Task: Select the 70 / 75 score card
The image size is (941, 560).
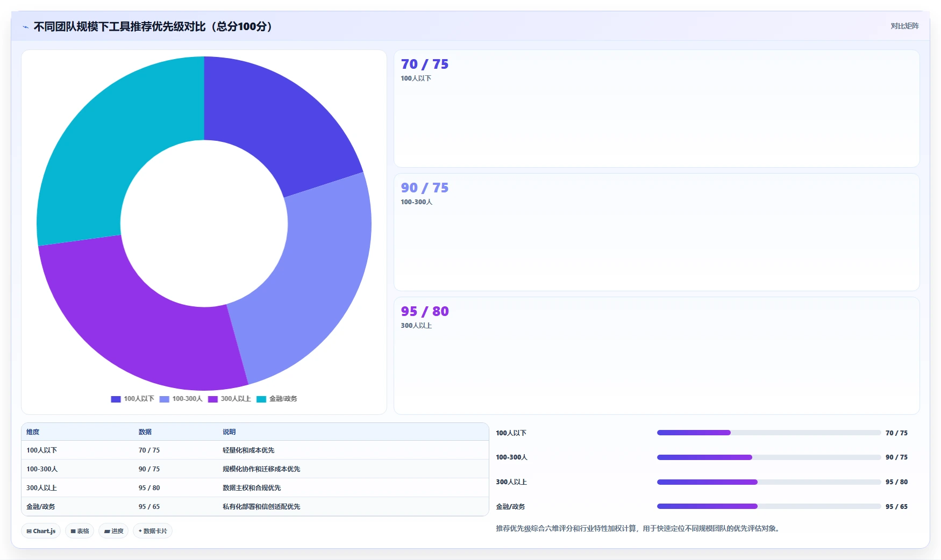Action: tap(657, 109)
